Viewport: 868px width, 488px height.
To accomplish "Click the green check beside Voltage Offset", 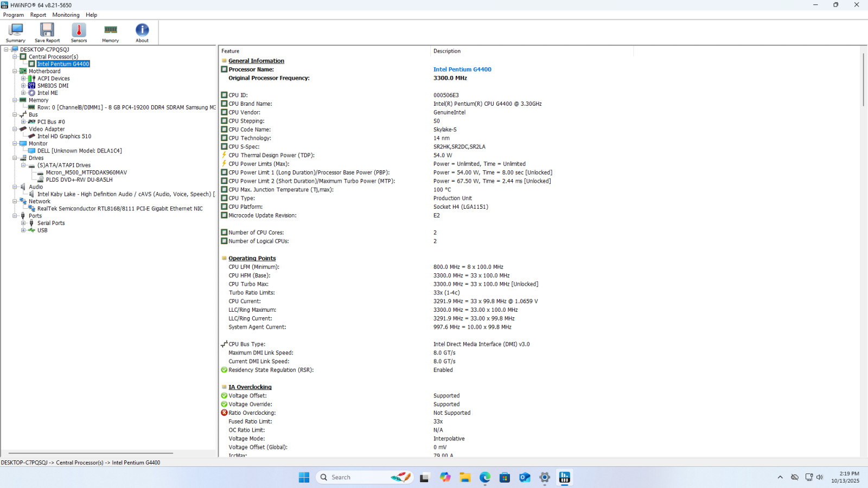I will 224,396.
